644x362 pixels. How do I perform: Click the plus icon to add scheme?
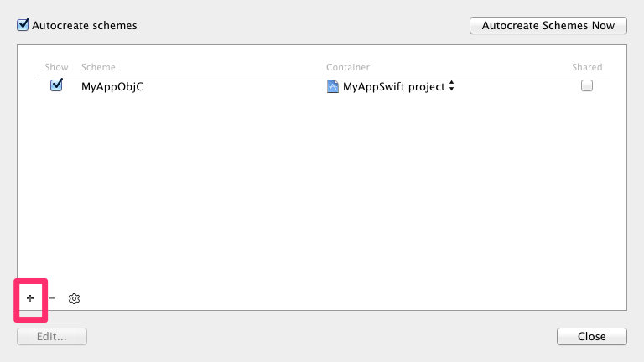tap(30, 298)
